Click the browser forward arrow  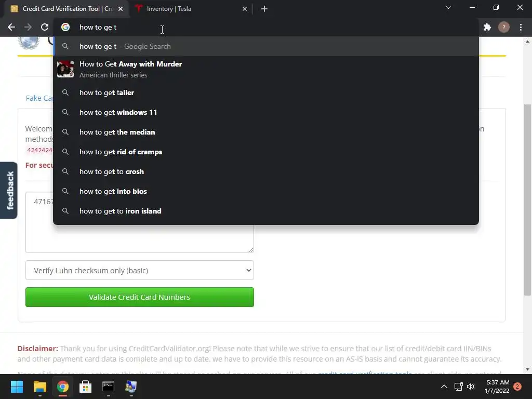(28, 27)
